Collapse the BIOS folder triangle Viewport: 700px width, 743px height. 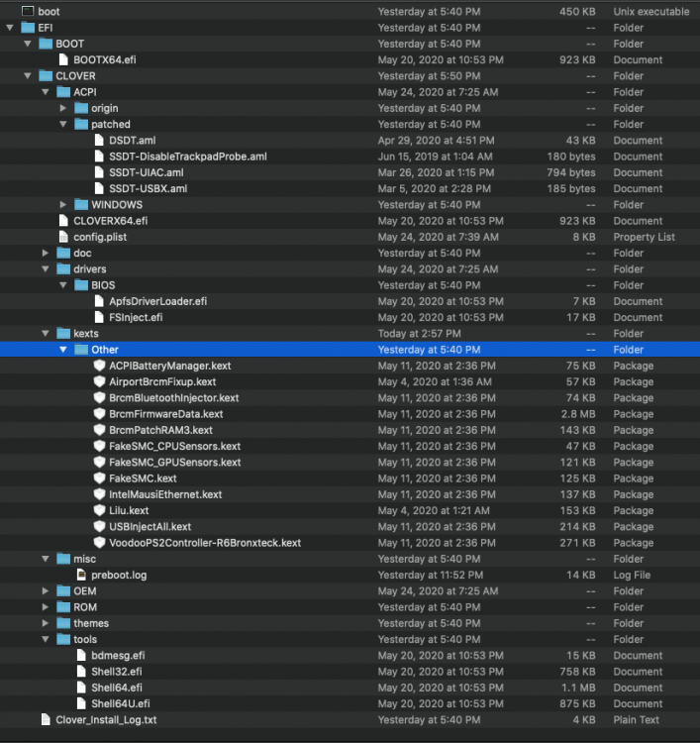point(63,285)
